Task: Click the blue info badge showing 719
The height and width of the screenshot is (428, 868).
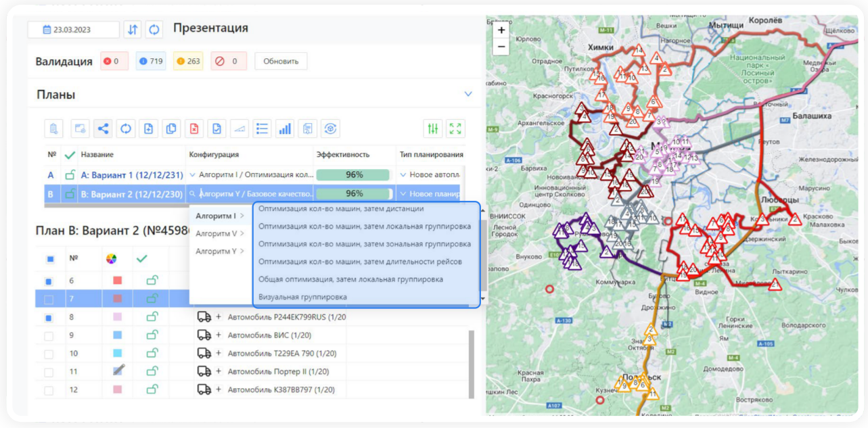Action: [x=151, y=61]
